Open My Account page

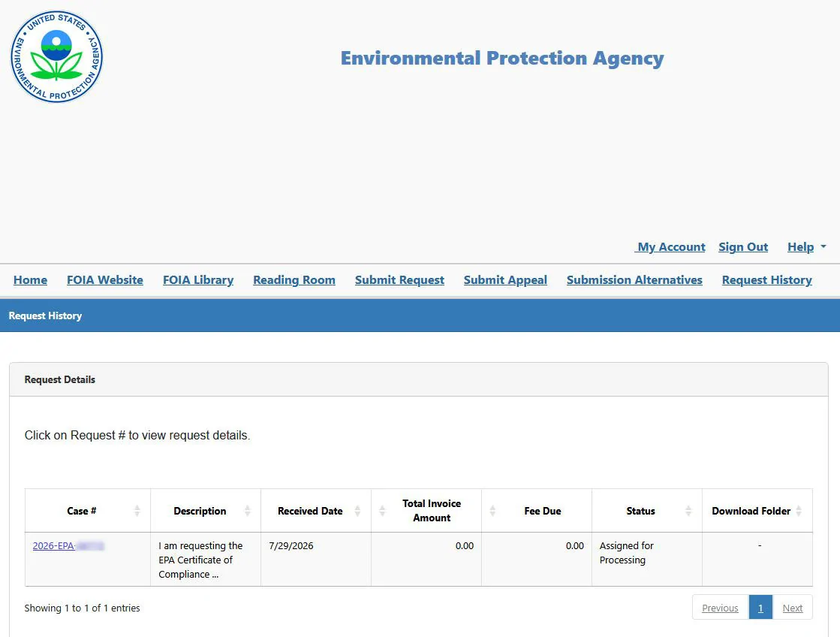(x=670, y=246)
